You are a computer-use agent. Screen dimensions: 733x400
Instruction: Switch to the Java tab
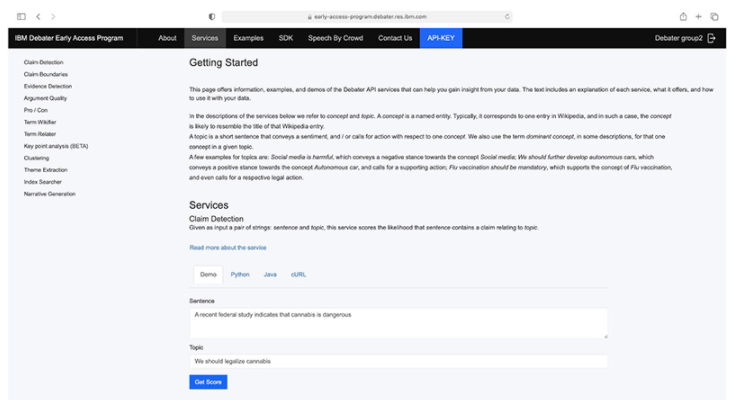click(270, 275)
